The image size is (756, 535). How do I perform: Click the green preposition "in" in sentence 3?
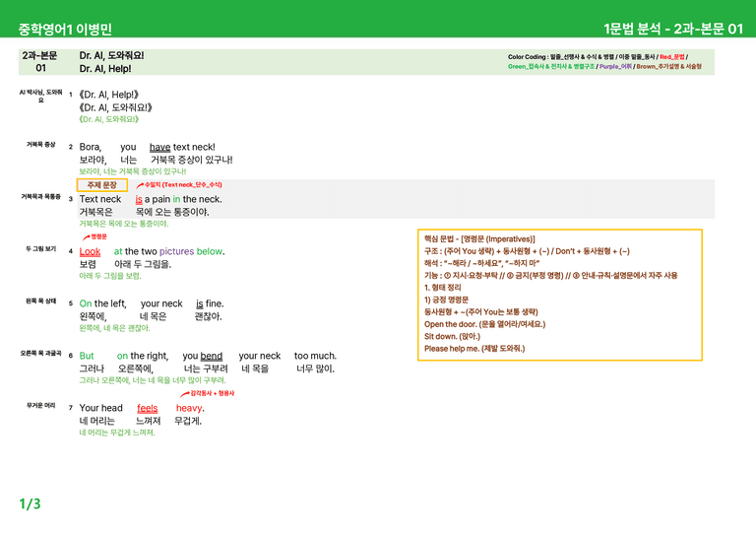click(176, 199)
